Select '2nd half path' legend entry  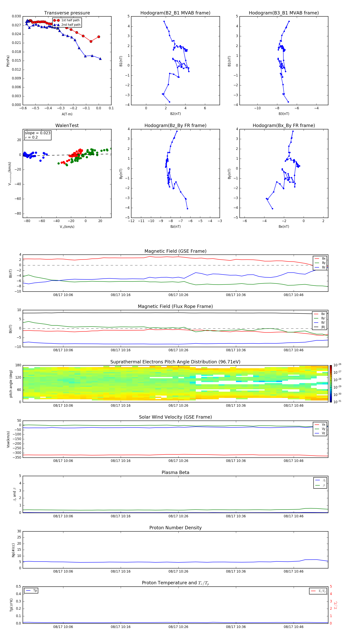(67, 25)
